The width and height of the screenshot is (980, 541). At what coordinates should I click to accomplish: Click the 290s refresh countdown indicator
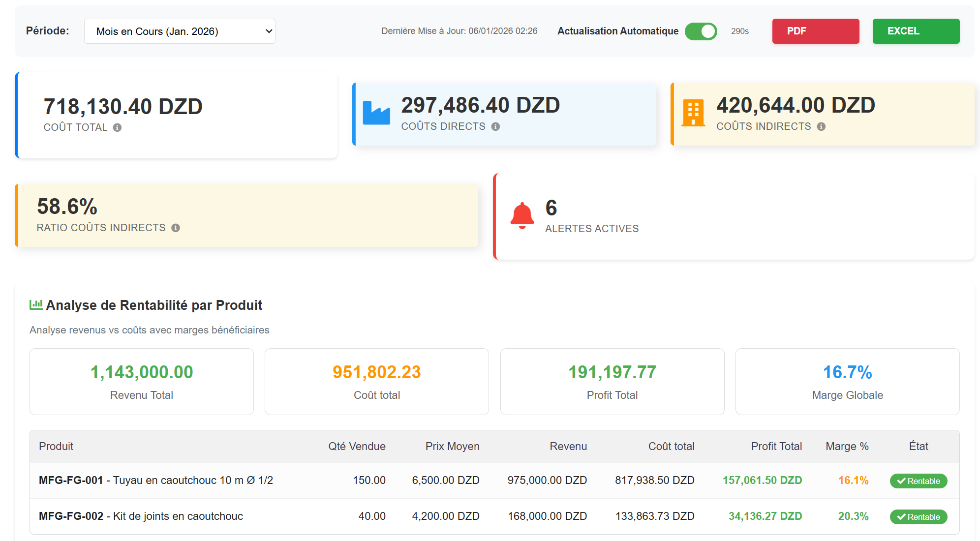pyautogui.click(x=740, y=31)
